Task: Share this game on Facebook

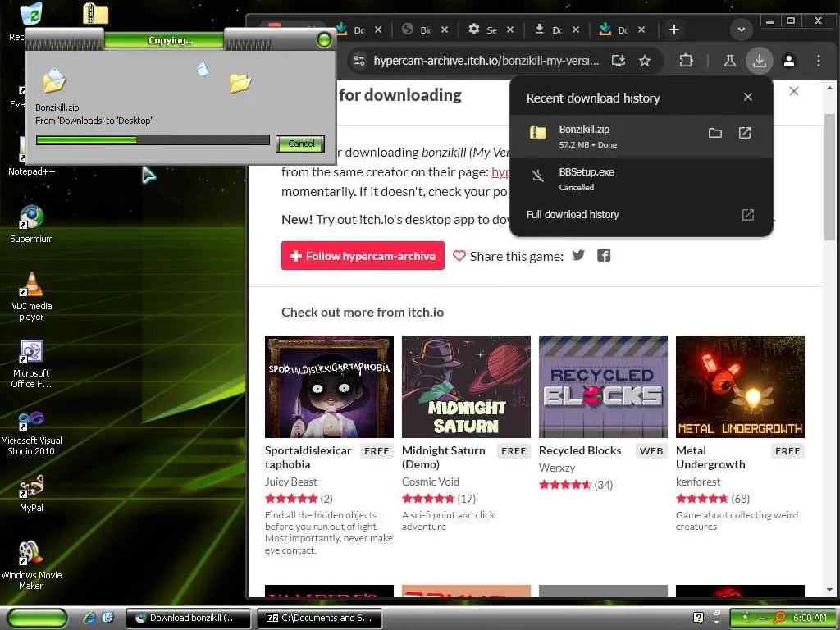Action: coord(604,256)
